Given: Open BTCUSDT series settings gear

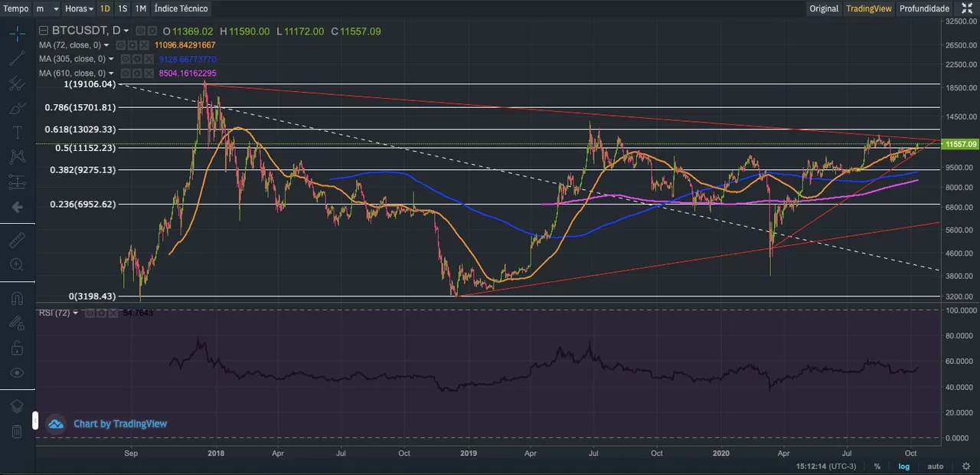Looking at the screenshot, I should [152, 31].
